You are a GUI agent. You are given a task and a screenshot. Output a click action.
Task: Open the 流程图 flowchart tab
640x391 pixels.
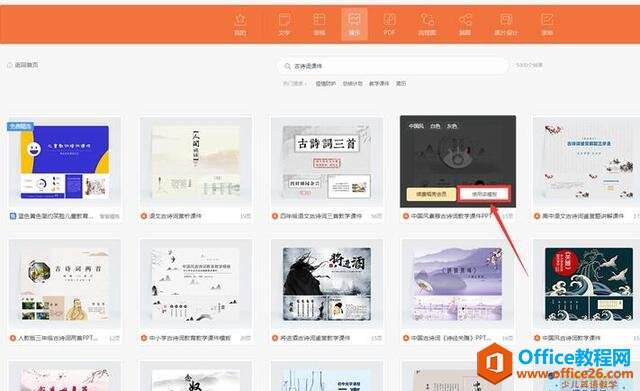coord(427,24)
